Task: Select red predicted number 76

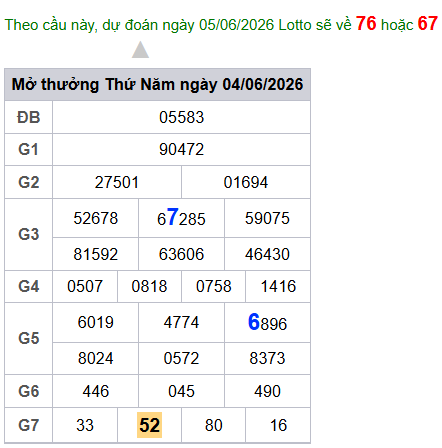Action: coord(366,24)
